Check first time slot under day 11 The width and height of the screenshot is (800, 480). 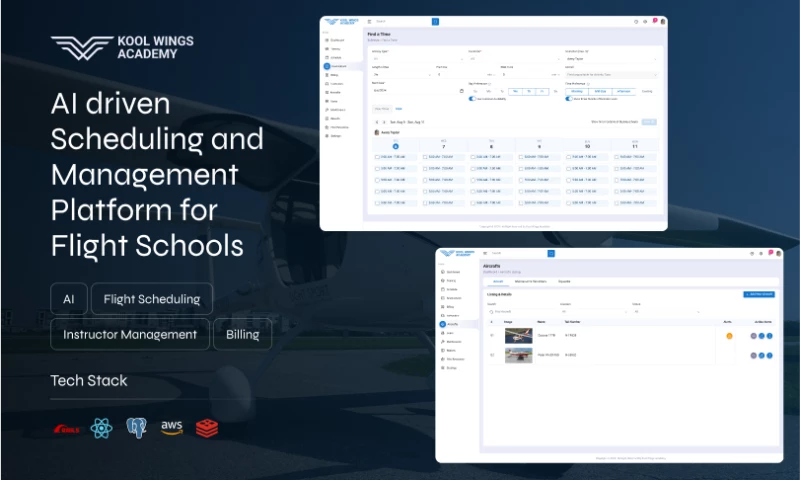pyautogui.click(x=616, y=157)
